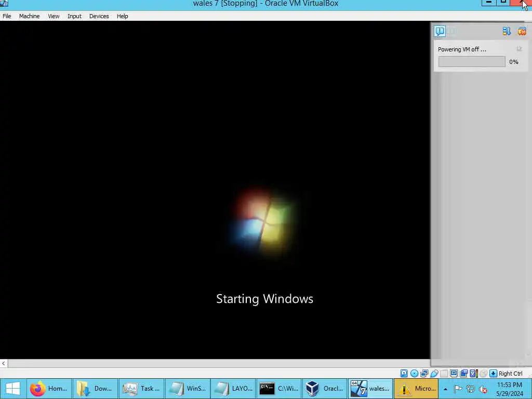Click the Right Ctrl host key label
Screen dimensions: 532x399
tap(510, 373)
